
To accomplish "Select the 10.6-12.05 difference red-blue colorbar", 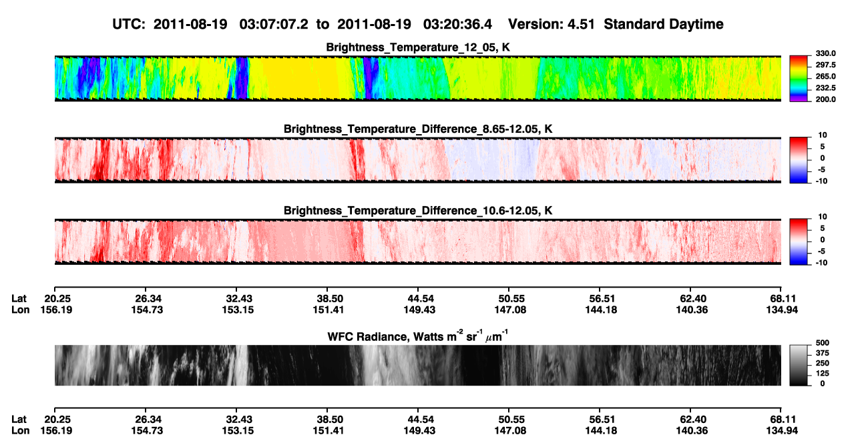I will pyautogui.click(x=799, y=242).
